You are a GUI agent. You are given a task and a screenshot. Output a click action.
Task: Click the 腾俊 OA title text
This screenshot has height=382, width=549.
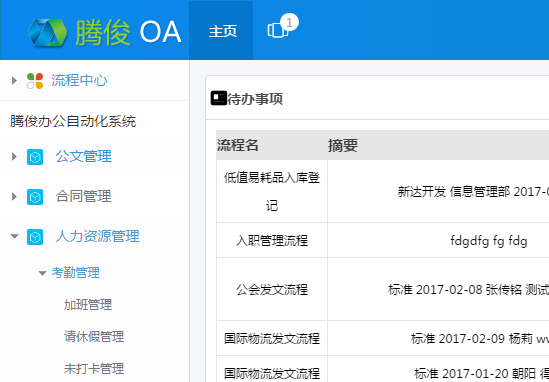click(x=128, y=33)
